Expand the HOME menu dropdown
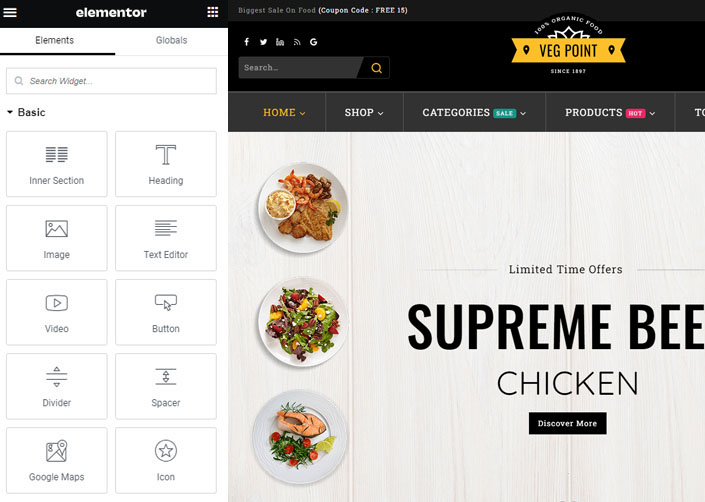 (x=284, y=112)
